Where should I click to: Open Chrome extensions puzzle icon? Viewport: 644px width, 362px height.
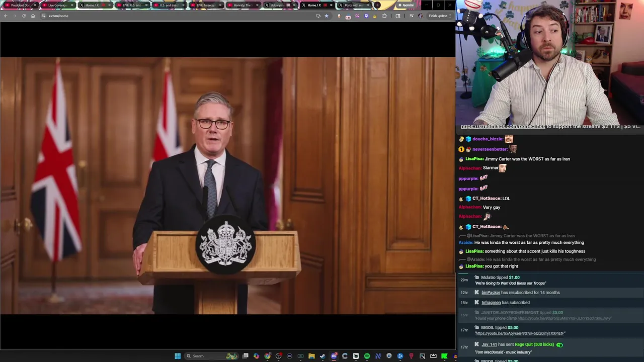pyautogui.click(x=384, y=16)
